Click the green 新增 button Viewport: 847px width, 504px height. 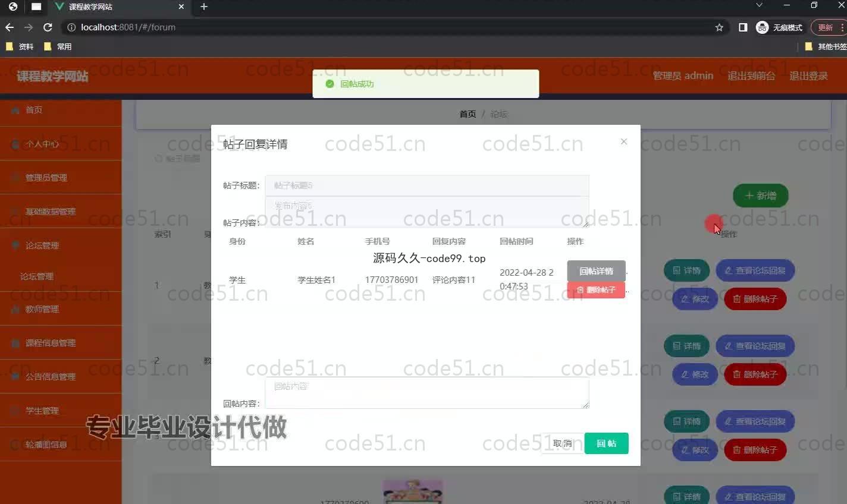click(x=761, y=196)
